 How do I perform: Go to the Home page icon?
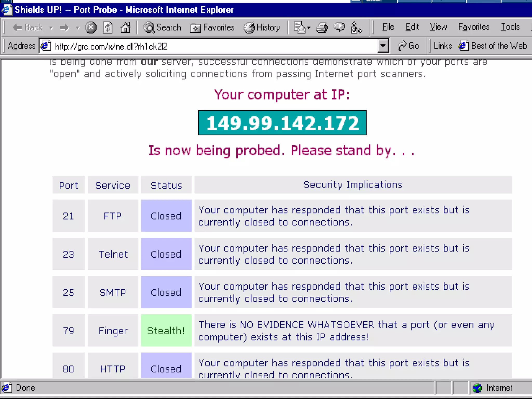[x=125, y=28]
